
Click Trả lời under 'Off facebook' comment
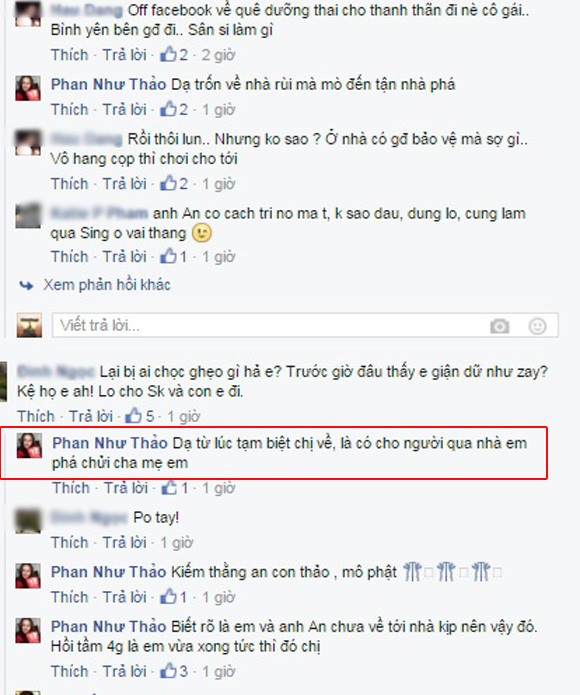125,55
